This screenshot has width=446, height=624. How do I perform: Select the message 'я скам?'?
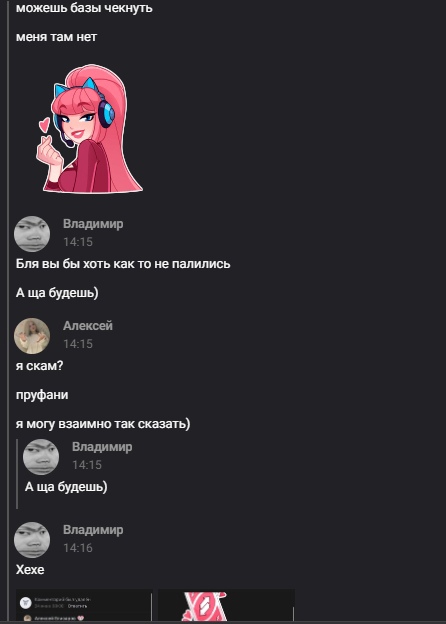pyautogui.click(x=39, y=366)
